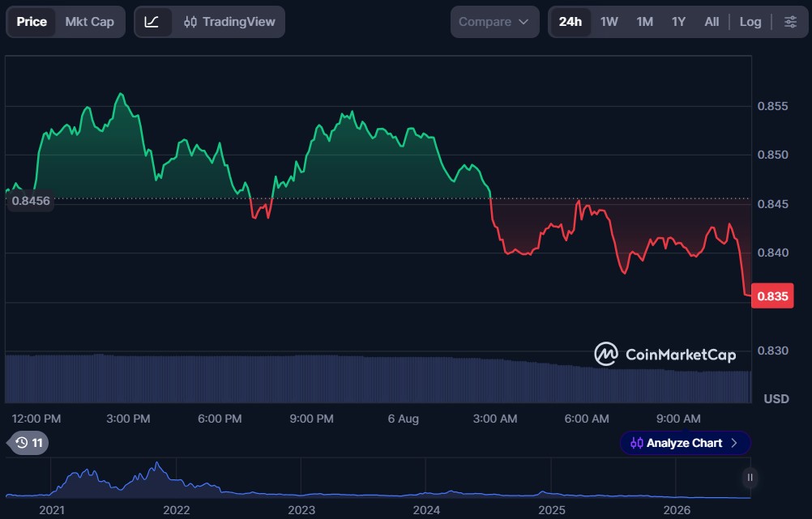This screenshot has width=812, height=519.
Task: Click the 0.845 price axis label
Action: click(x=772, y=204)
